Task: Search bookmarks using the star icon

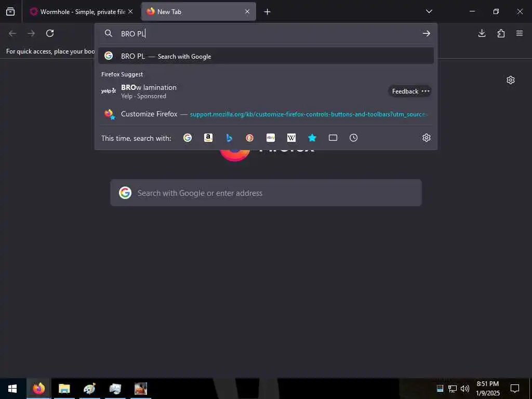Action: (312, 138)
